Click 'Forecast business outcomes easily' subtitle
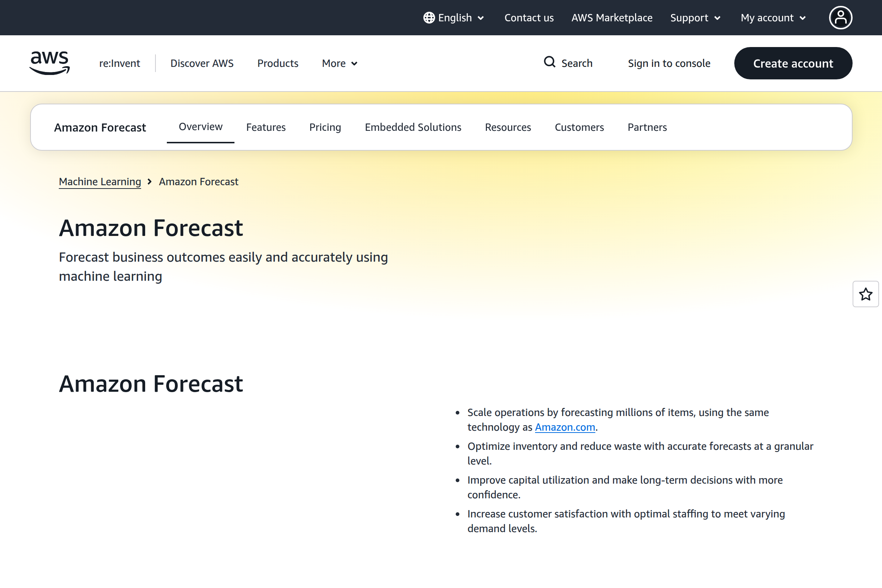The width and height of the screenshot is (882, 588). click(223, 267)
